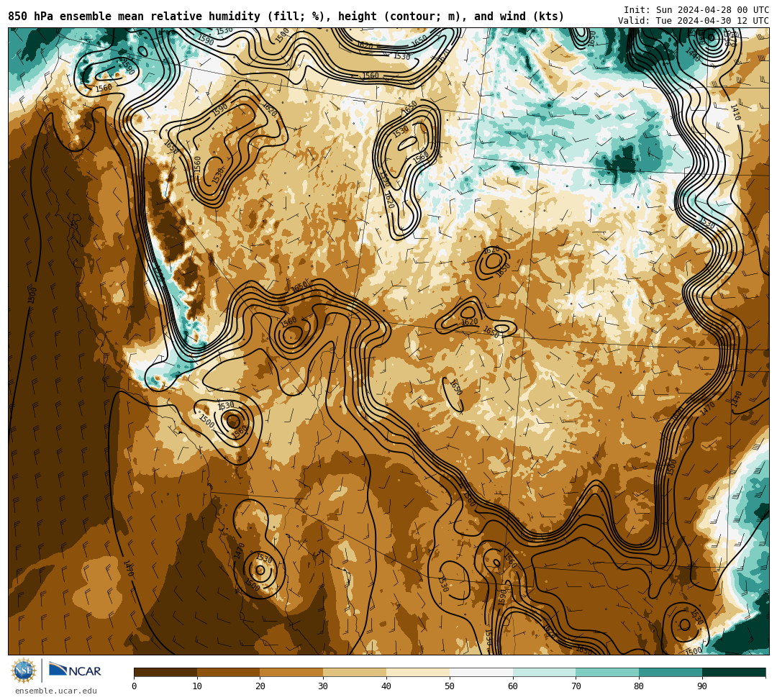Select the 10-20% brown colorbar segment
The width and height of the screenshot is (777, 700).
pos(229,672)
